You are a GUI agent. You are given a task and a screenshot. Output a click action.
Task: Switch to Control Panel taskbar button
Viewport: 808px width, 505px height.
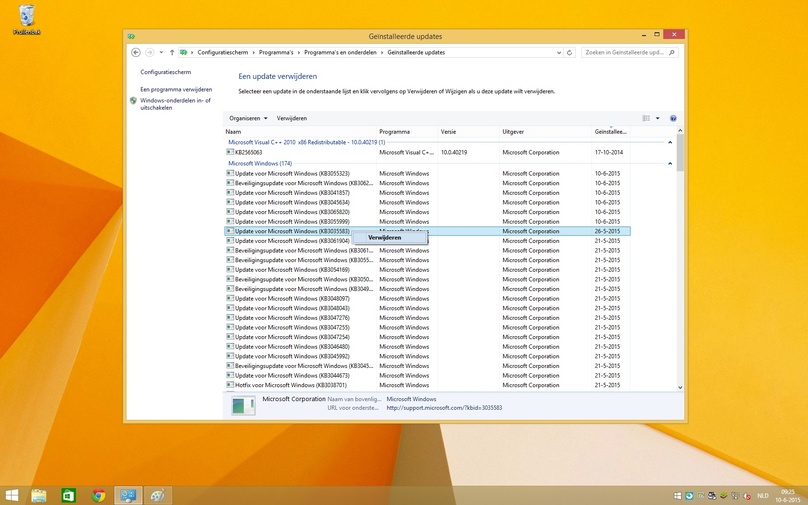(x=128, y=496)
